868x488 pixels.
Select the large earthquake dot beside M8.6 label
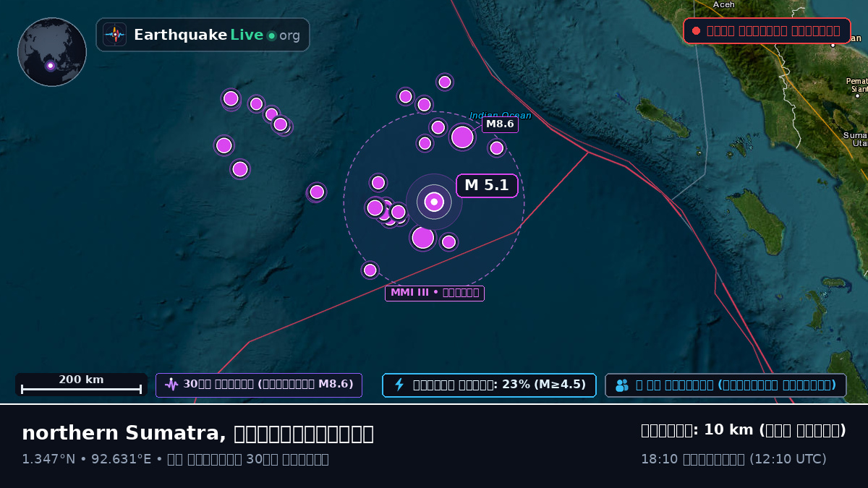pyautogui.click(x=462, y=137)
